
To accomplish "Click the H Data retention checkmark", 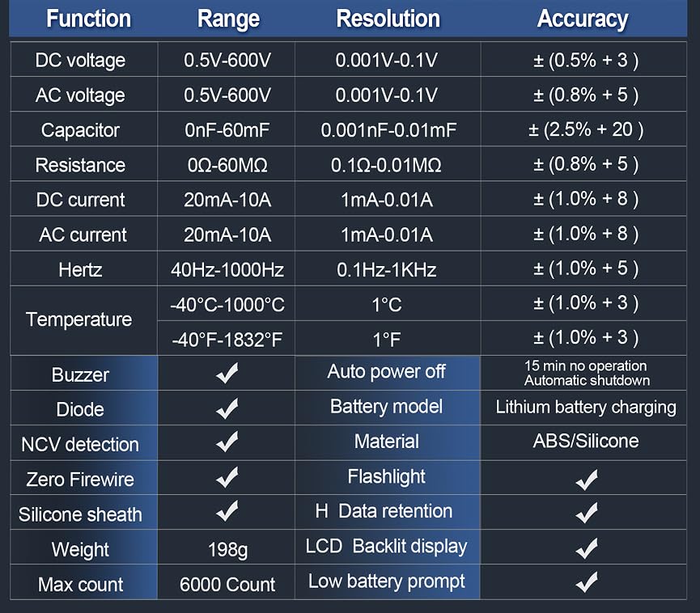I will point(586,513).
